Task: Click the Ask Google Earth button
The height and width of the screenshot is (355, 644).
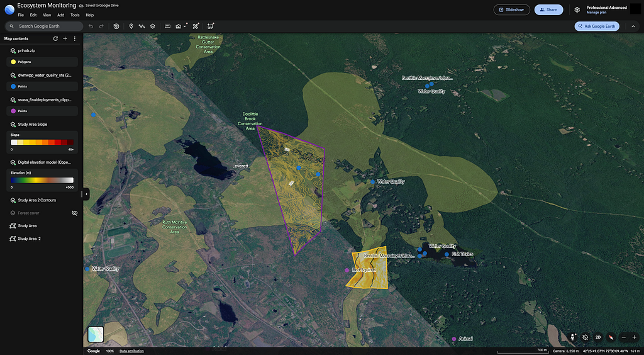Action: pos(597,26)
